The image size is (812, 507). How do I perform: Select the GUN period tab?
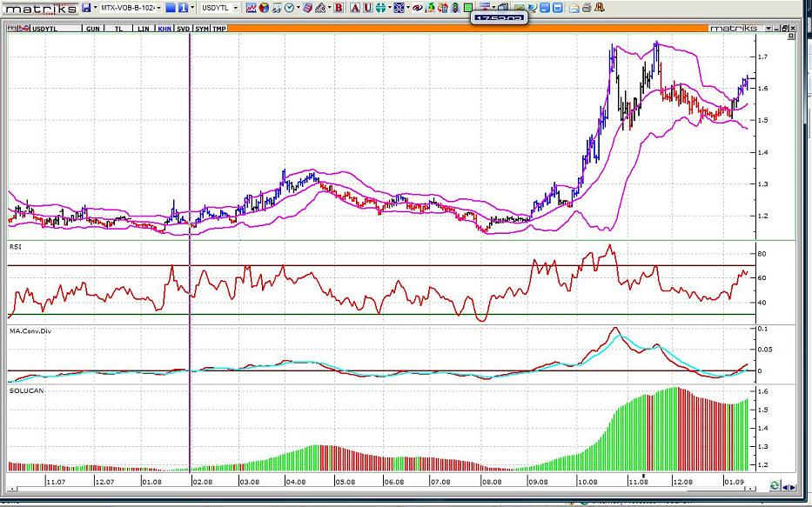coord(92,29)
